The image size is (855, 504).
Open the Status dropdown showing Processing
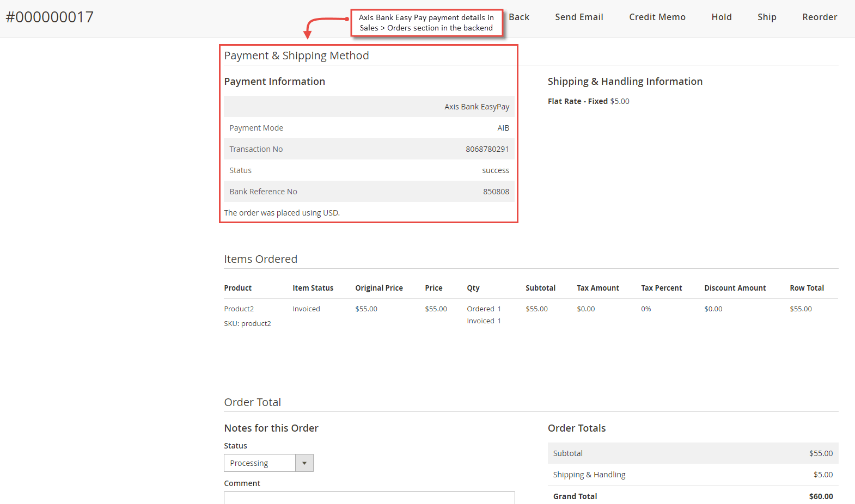click(268, 463)
